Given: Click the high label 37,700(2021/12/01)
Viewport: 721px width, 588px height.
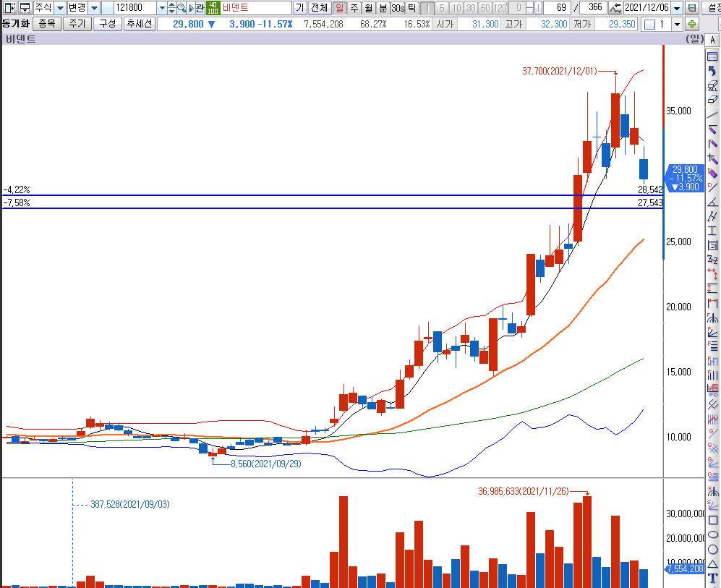Looking at the screenshot, I should coord(560,72).
